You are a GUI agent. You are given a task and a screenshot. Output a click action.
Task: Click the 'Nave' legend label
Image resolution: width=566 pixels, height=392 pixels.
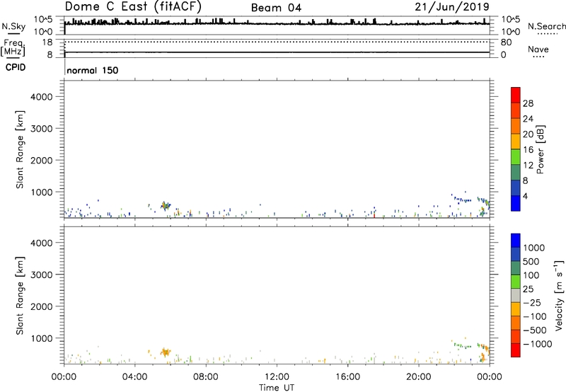click(538, 49)
